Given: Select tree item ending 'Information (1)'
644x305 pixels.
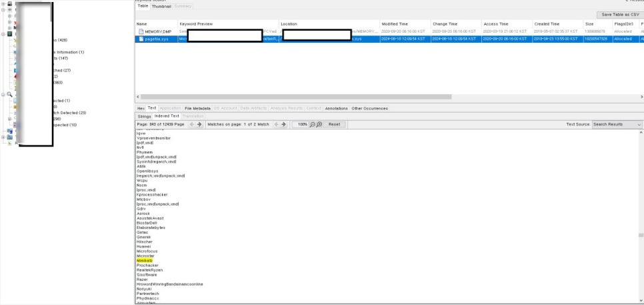Looking at the screenshot, I should click(68, 52).
